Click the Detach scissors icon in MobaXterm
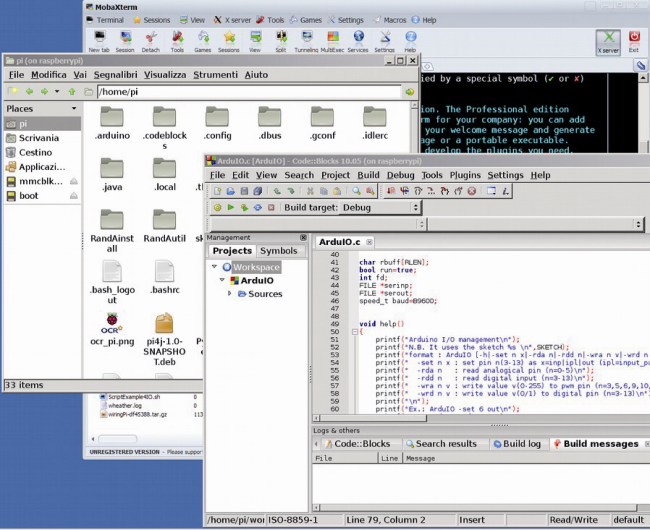Viewport: 650px width, 530px height. click(x=150, y=41)
